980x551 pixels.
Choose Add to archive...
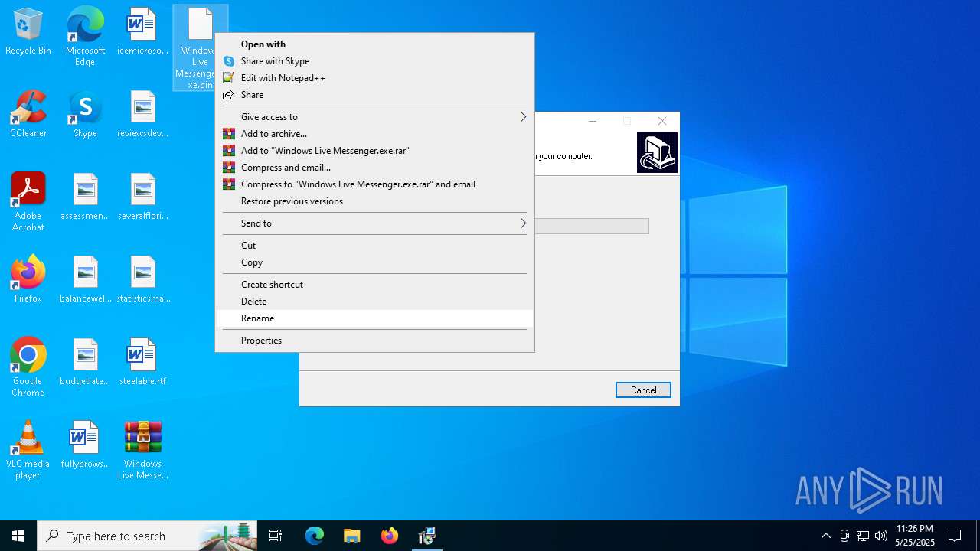[x=374, y=134]
